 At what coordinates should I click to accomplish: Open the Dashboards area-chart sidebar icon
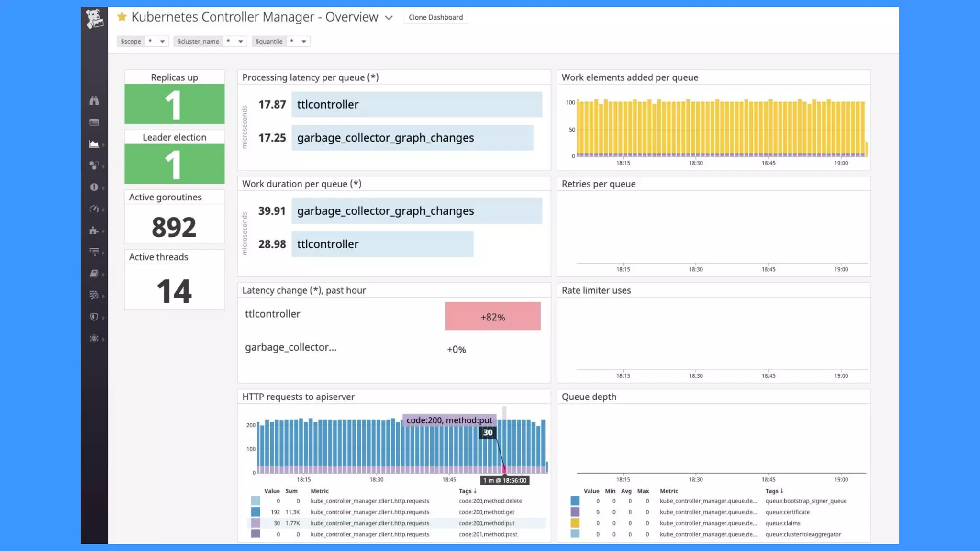tap(94, 144)
